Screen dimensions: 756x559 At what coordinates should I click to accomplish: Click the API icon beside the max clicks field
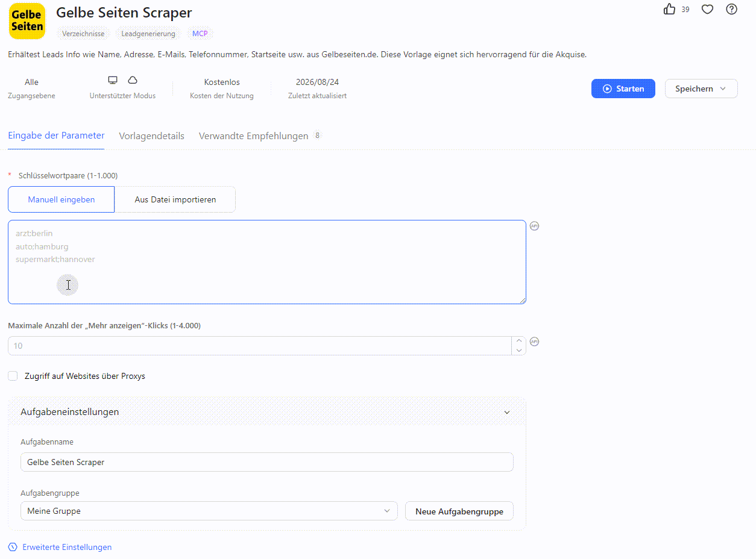pyautogui.click(x=534, y=342)
